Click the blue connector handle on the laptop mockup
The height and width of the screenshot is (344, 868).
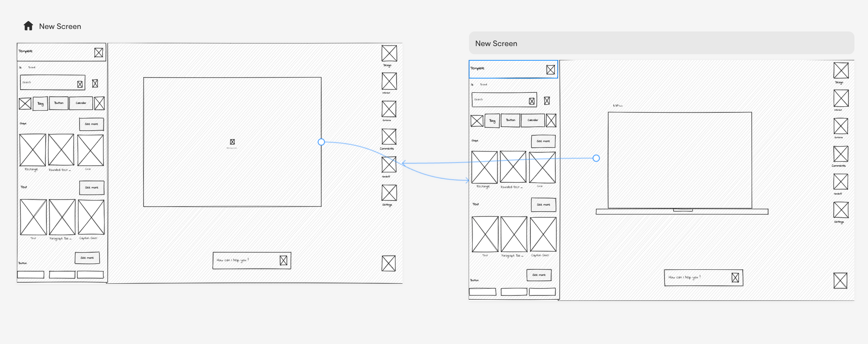click(596, 158)
